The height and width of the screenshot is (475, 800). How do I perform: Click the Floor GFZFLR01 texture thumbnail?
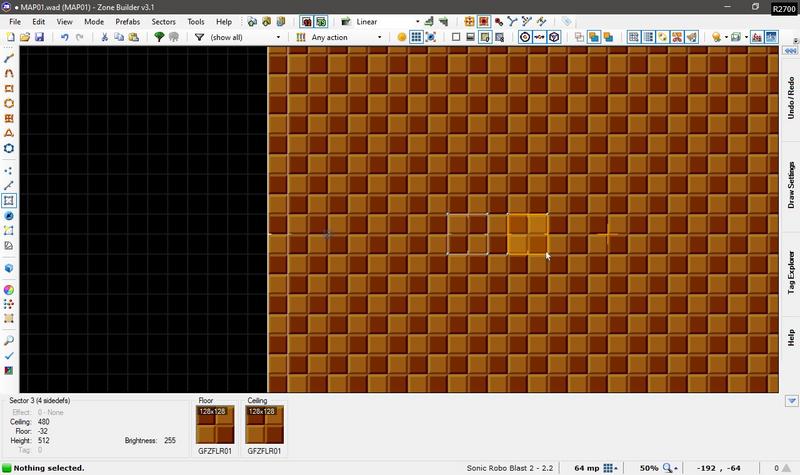coord(216,423)
